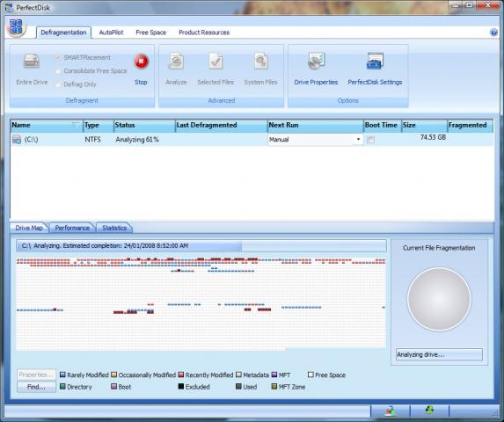
Task: Click the 'Analyzing drive...' status field
Action: point(439,354)
